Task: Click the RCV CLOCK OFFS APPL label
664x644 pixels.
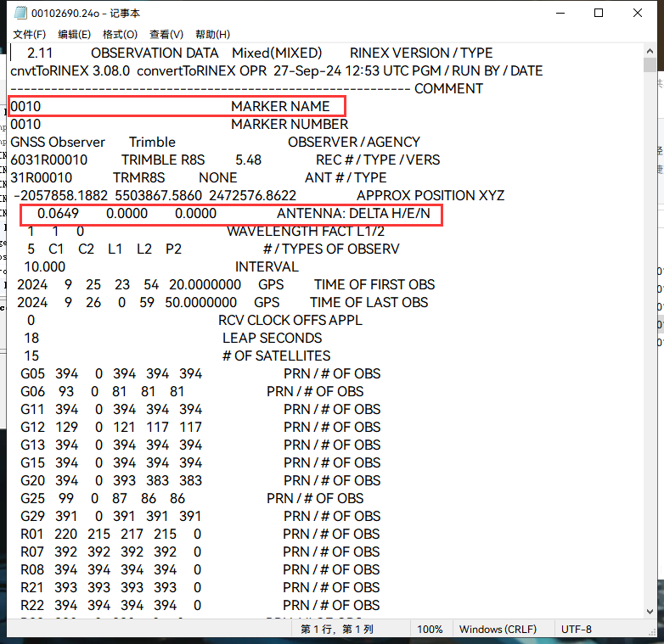Action: pyautogui.click(x=290, y=320)
